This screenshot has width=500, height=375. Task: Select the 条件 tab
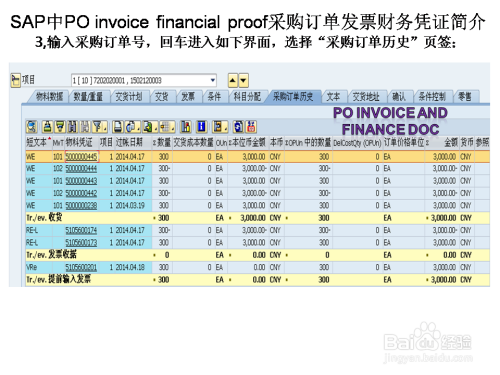point(214,97)
